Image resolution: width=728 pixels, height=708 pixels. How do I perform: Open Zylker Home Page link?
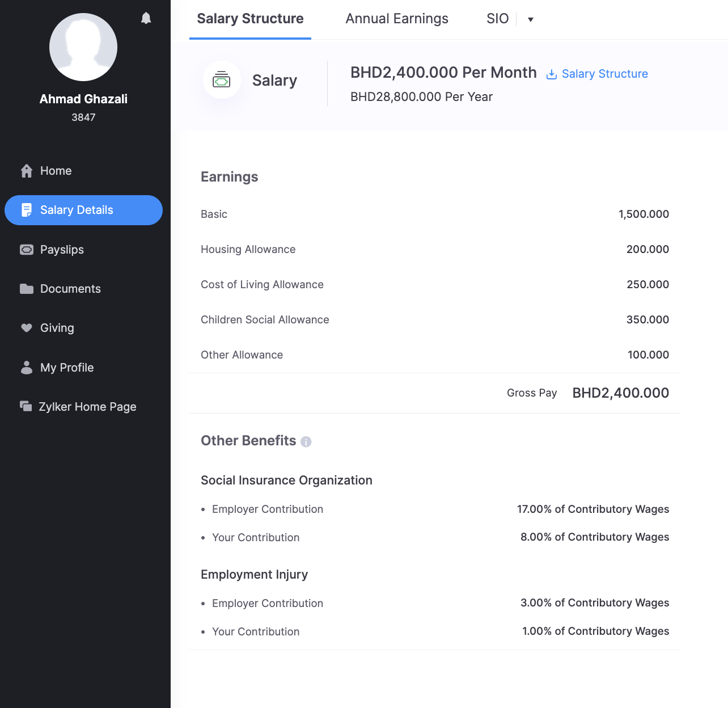pyautogui.click(x=87, y=407)
